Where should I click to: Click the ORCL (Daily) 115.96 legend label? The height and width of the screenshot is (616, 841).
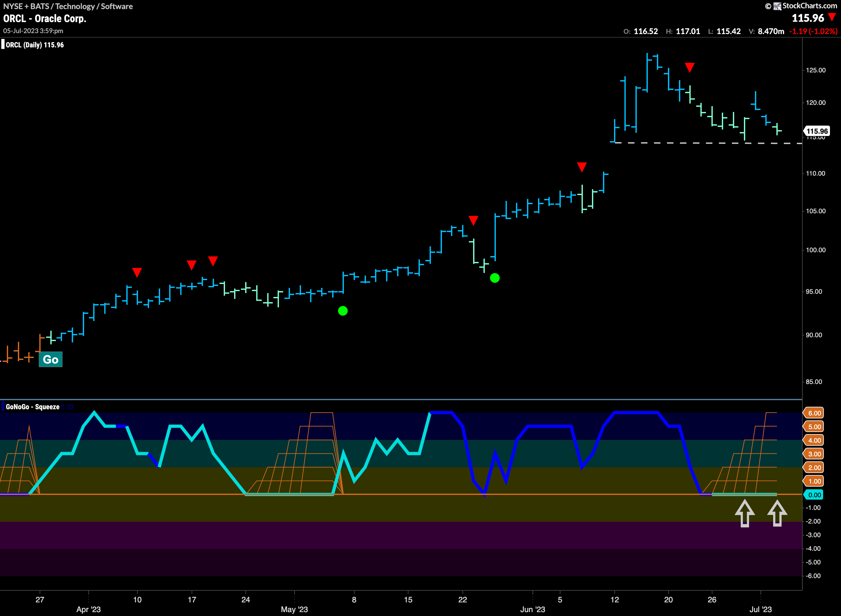click(35, 45)
